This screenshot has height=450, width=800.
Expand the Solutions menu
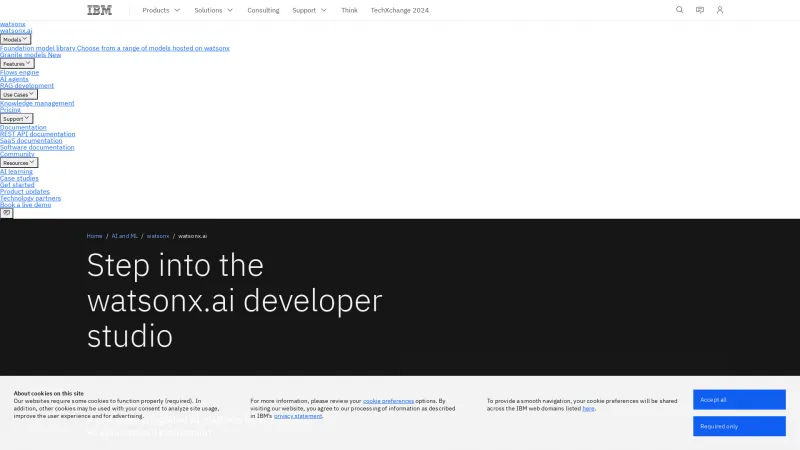tap(213, 10)
